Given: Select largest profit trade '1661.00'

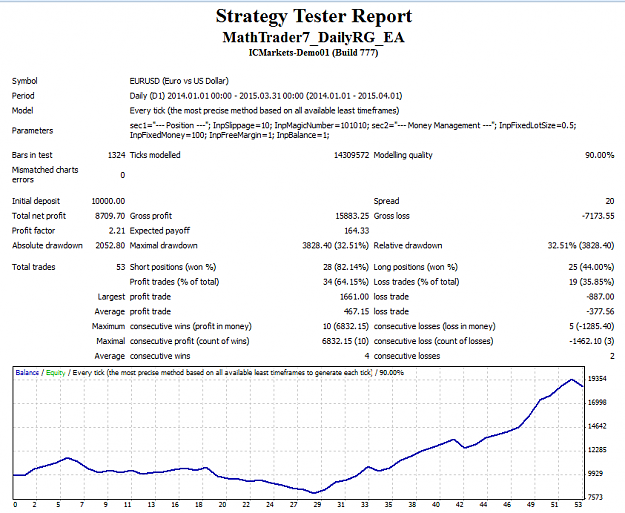Looking at the screenshot, I should tap(354, 297).
